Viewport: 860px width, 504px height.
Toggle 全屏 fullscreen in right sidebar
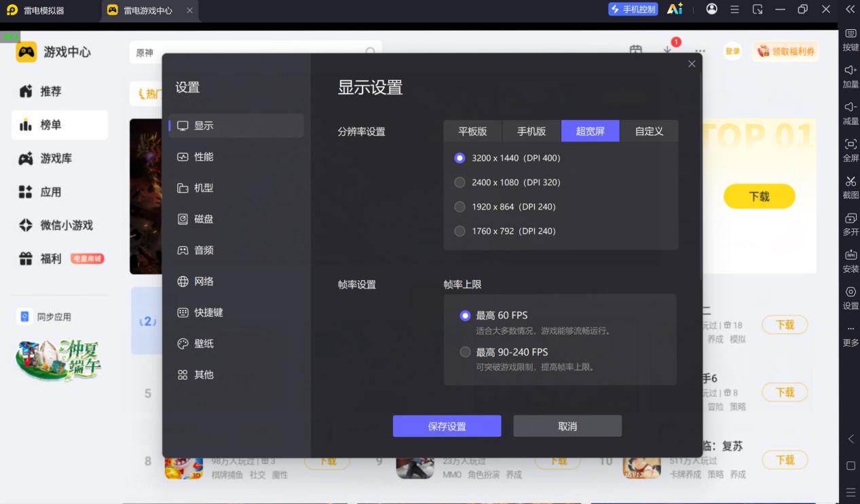point(850,150)
